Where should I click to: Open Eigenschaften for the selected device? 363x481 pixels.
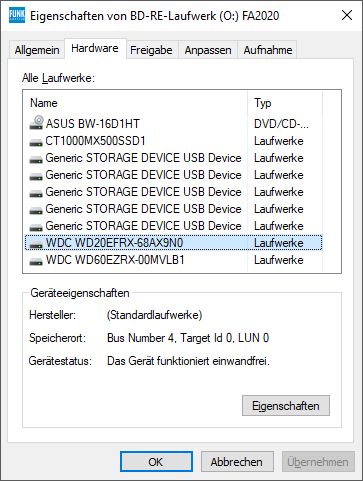click(x=286, y=406)
